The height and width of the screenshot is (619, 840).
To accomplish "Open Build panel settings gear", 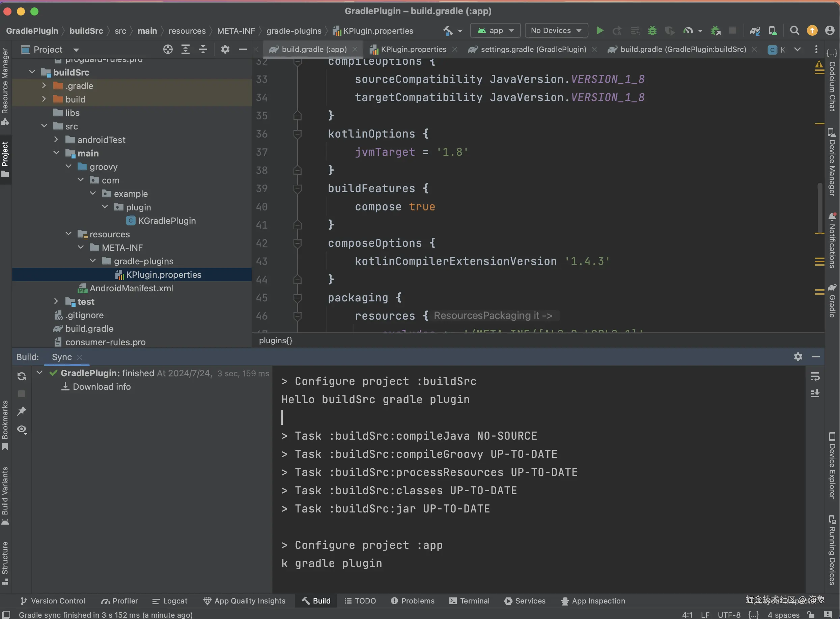I will click(798, 356).
